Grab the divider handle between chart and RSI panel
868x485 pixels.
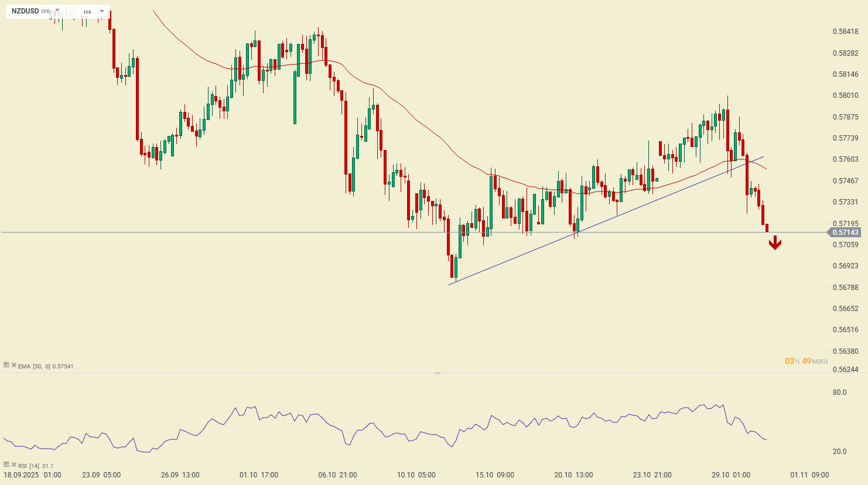tap(437, 373)
